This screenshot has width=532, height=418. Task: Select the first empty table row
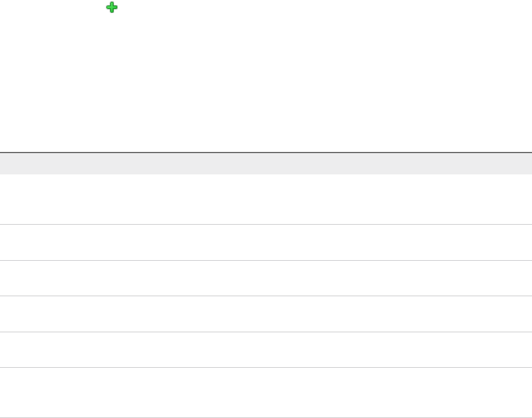point(266,199)
